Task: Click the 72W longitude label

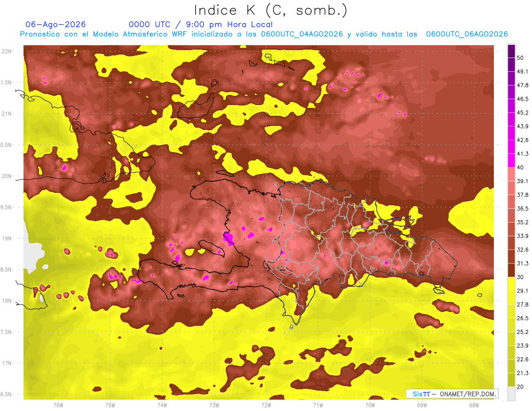Action: (x=266, y=405)
